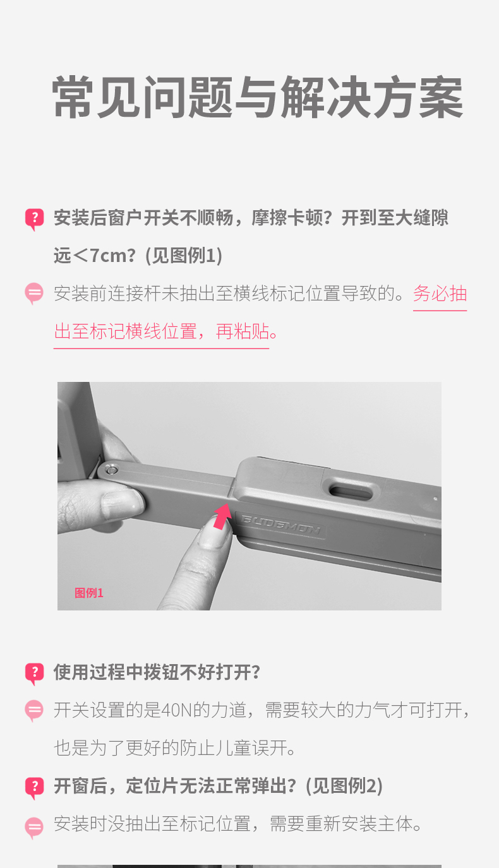The width and height of the screenshot is (499, 868).
Task: Click the question 使用过程中拨钮不好打开?
Action: 157,672
